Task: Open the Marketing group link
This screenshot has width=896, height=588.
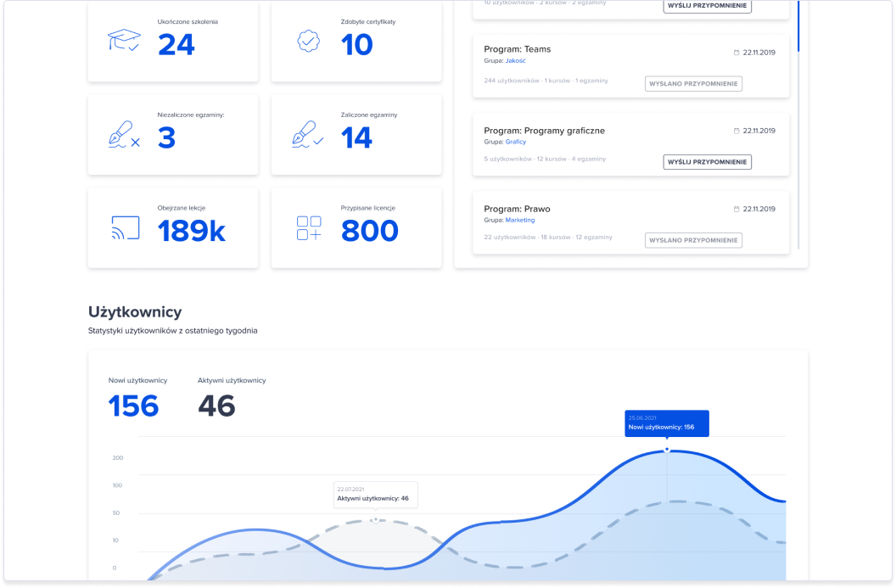Action: pos(520,220)
